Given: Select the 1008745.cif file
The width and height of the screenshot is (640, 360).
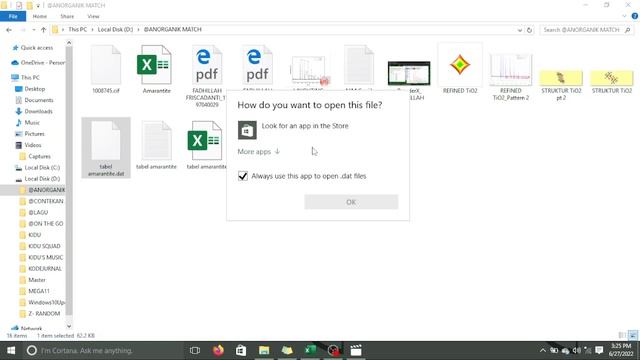Looking at the screenshot, I should (x=106, y=69).
